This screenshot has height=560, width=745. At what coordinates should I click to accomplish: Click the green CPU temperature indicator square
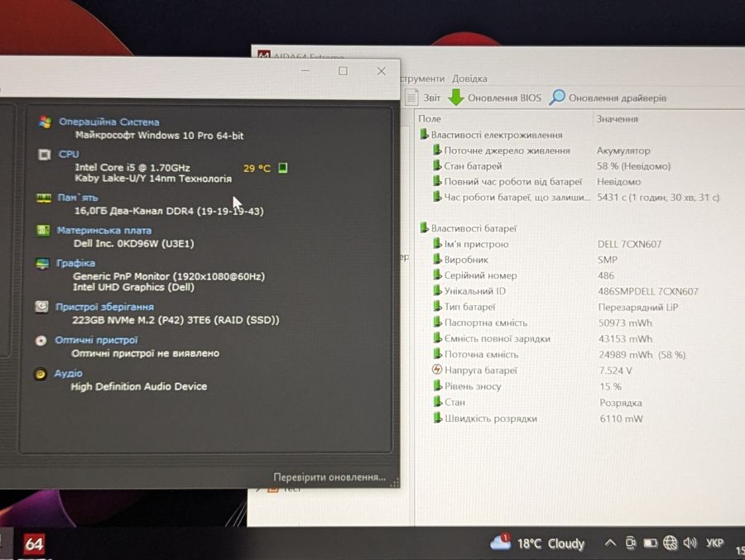[283, 168]
